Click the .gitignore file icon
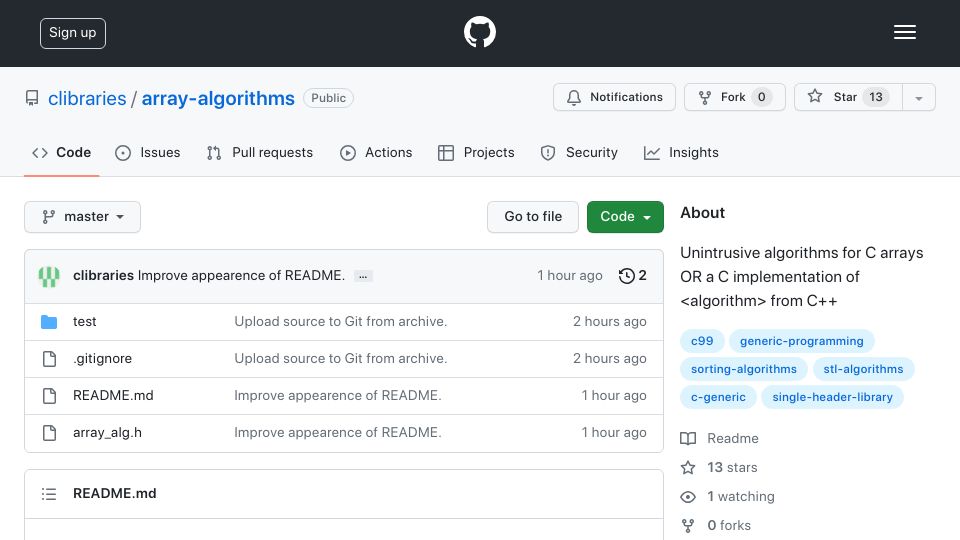The width and height of the screenshot is (960, 540). [49, 359]
